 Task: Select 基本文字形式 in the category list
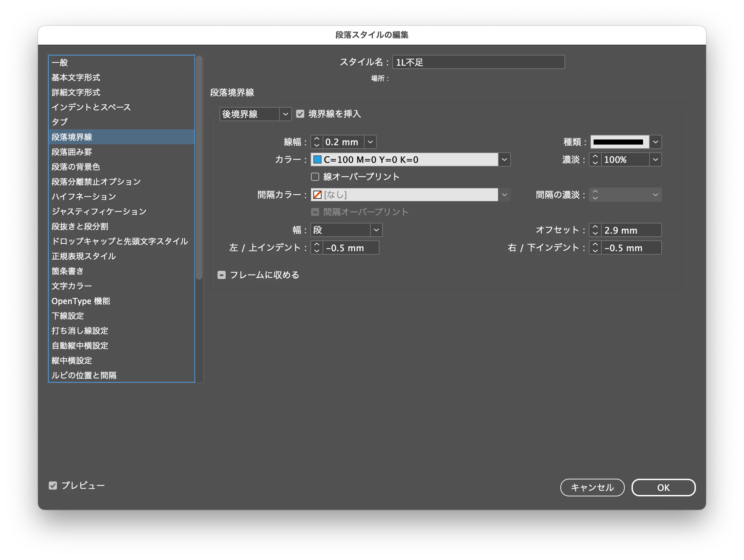(76, 78)
